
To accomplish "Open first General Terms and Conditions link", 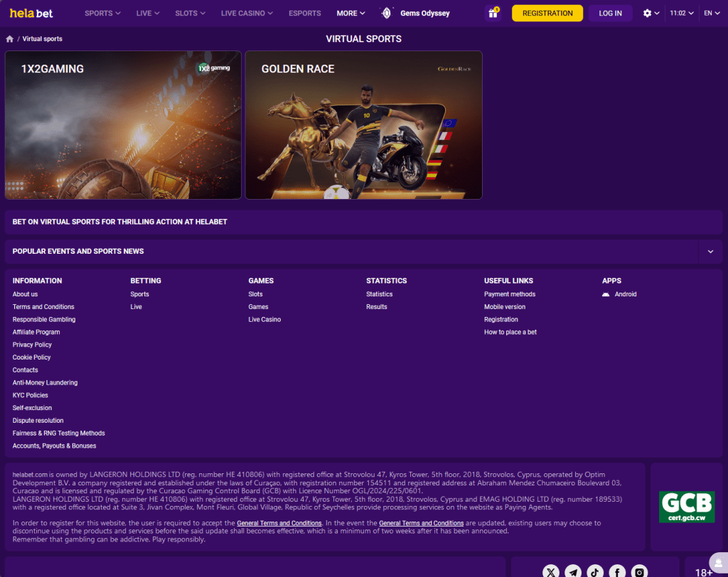I will (x=279, y=523).
